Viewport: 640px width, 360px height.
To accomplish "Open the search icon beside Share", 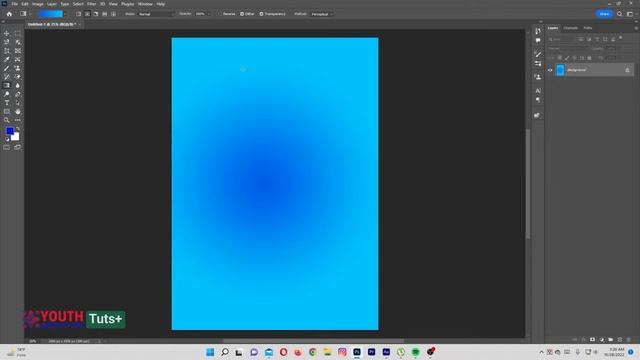I will coord(620,14).
